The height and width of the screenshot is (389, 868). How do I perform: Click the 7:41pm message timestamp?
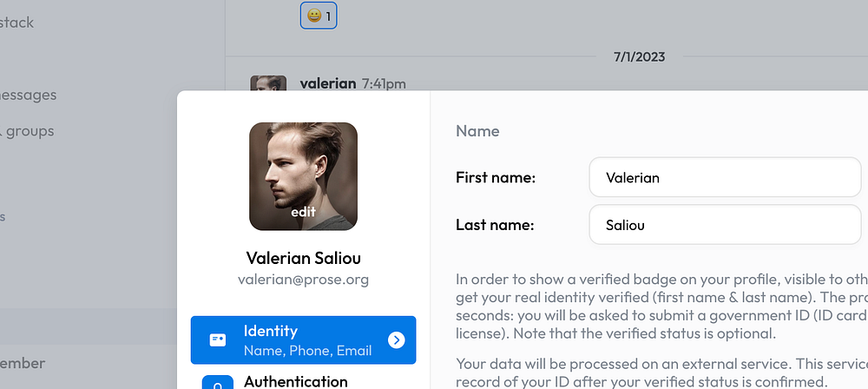coord(384,84)
